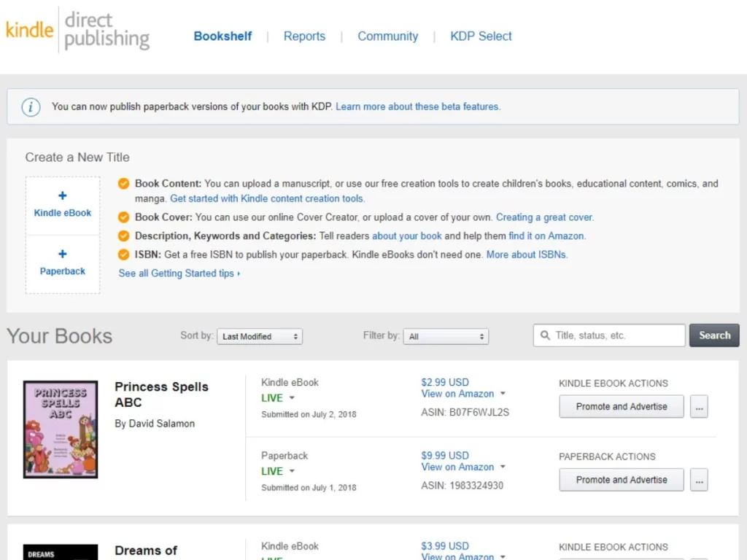This screenshot has height=560, width=747.
Task: Click the Submitted on July 2, 2018 text
Action: tap(309, 414)
